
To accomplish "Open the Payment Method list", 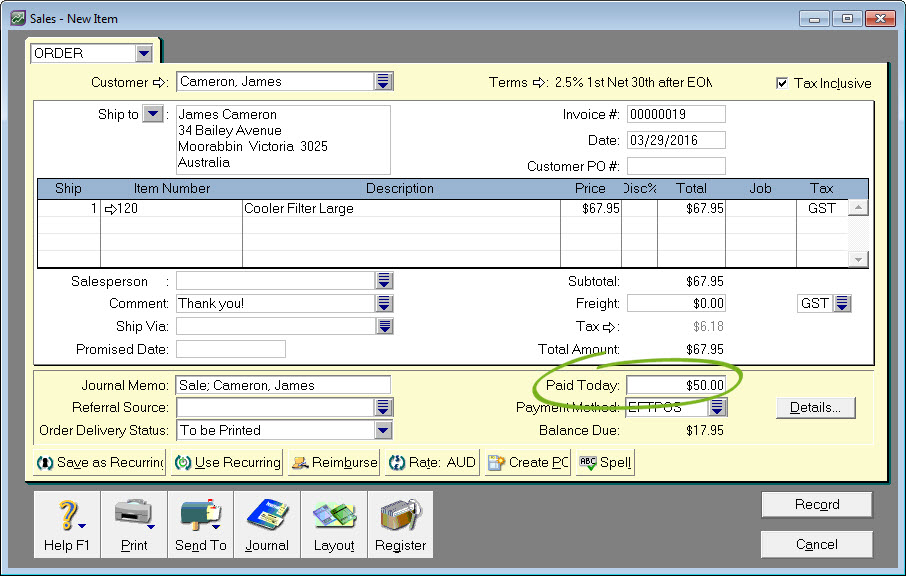I will coord(718,408).
